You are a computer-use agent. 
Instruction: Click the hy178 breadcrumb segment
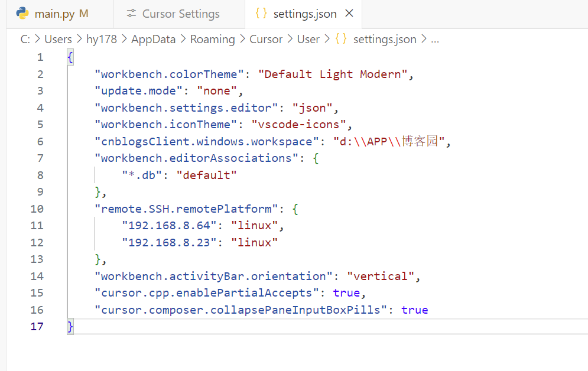point(101,40)
